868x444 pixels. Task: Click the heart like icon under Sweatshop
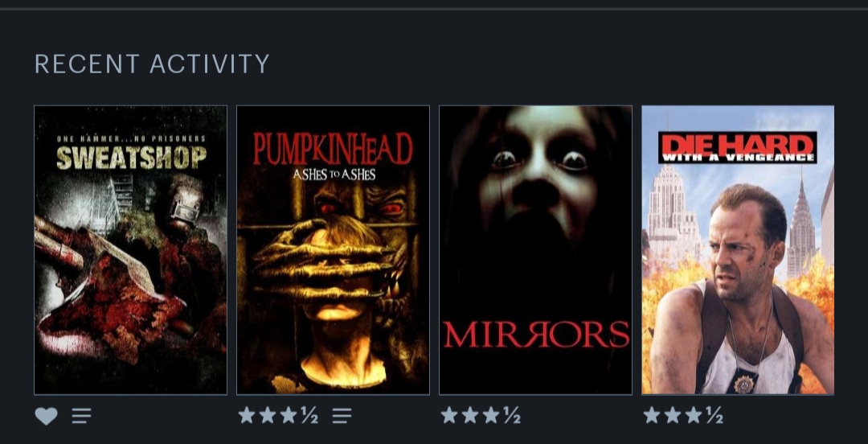coord(46,416)
